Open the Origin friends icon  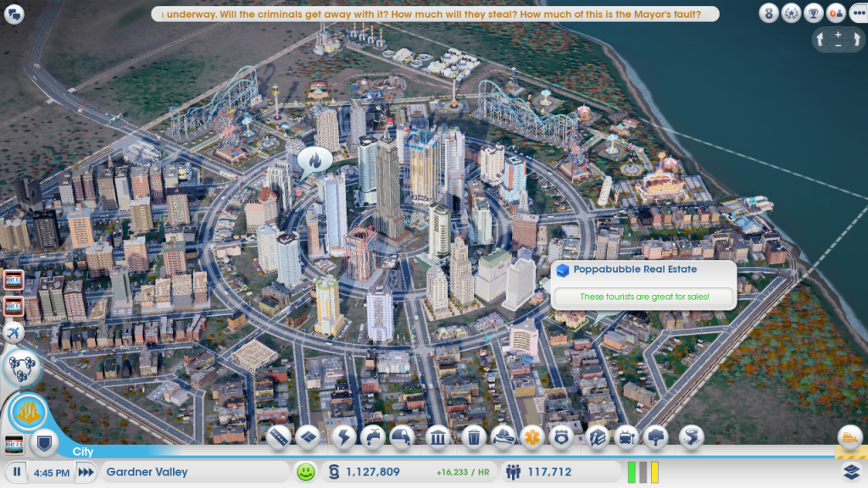pyautogui.click(x=836, y=13)
